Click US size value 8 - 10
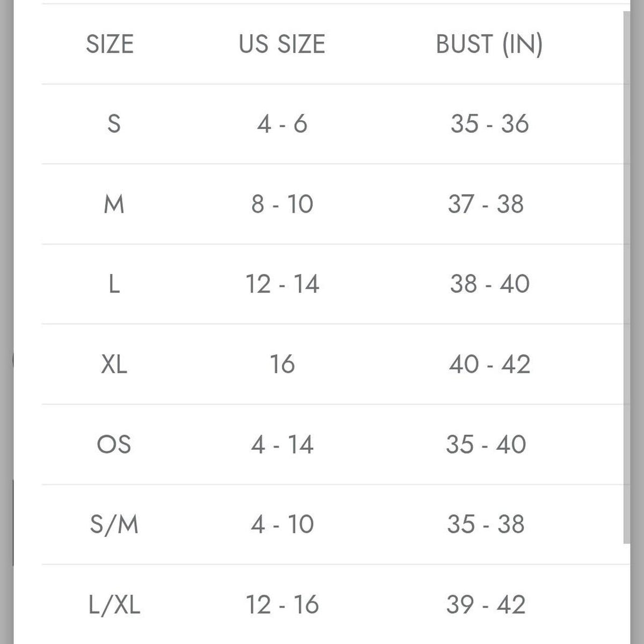644x644 pixels. [282, 204]
